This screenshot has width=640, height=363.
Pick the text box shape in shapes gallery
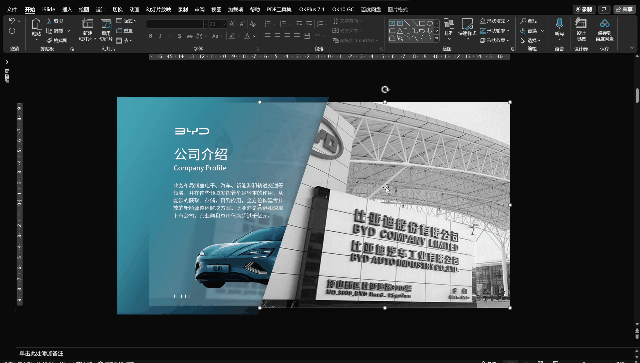[393, 23]
